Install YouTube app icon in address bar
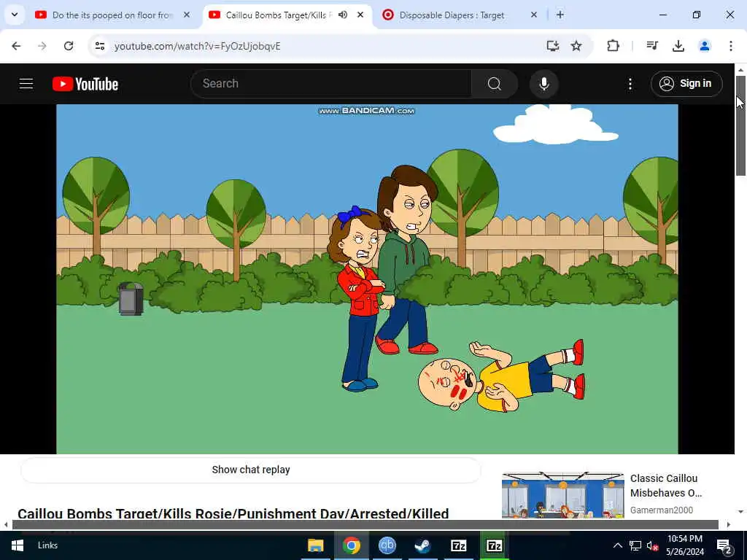747x560 pixels. (553, 46)
